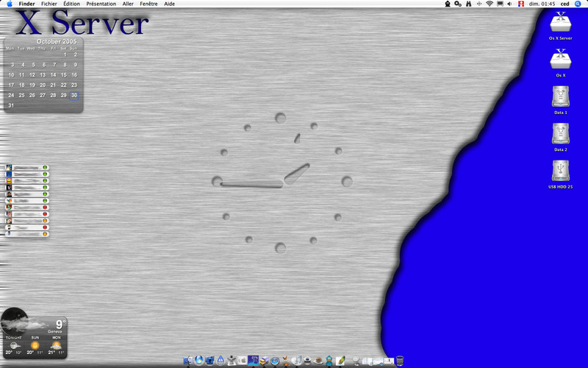
Task: Open Spotlight search
Action: click(578, 4)
